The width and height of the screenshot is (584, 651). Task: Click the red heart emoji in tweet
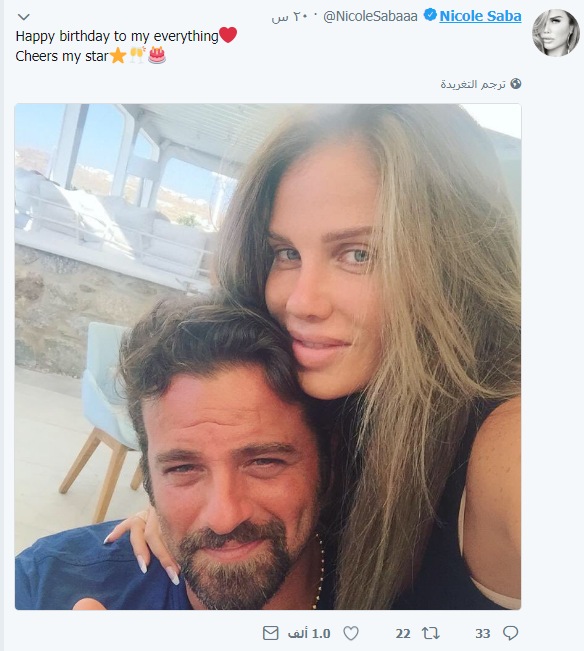[228, 35]
